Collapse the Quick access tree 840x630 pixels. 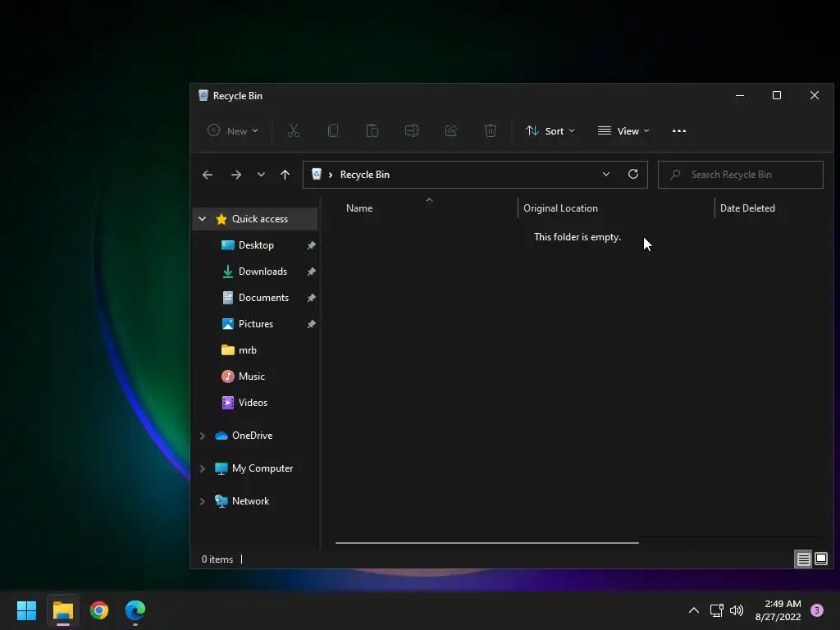pos(203,218)
